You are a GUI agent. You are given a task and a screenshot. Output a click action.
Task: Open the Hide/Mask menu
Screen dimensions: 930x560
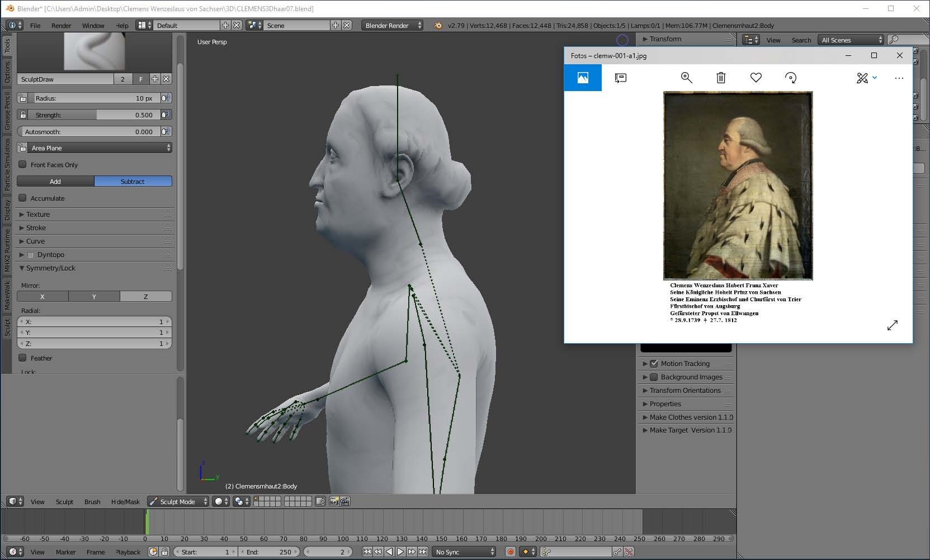tap(125, 501)
